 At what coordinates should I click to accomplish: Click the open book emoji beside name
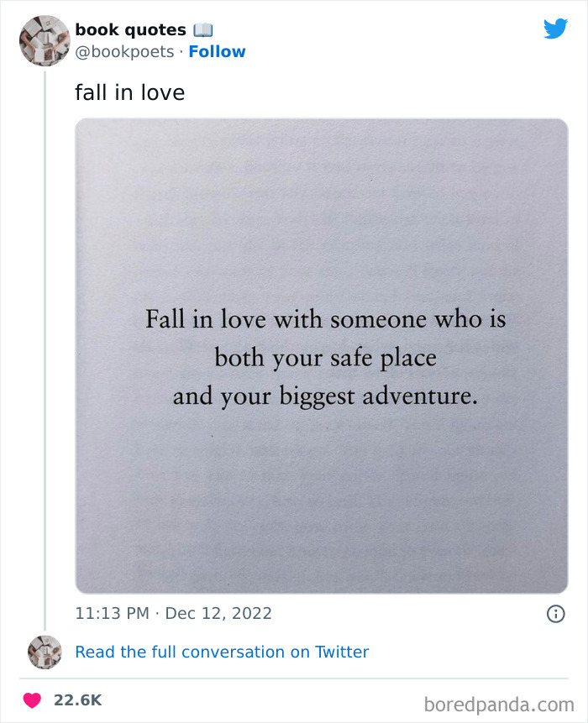click(203, 30)
